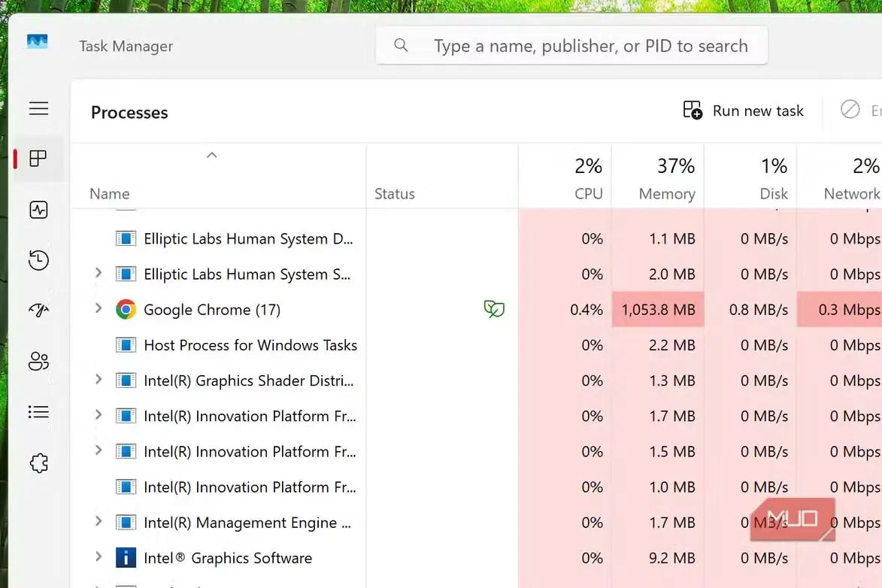Select Intel(R) Graphics Shader Distri... name
Screen dimensions: 882x588
coord(249,380)
